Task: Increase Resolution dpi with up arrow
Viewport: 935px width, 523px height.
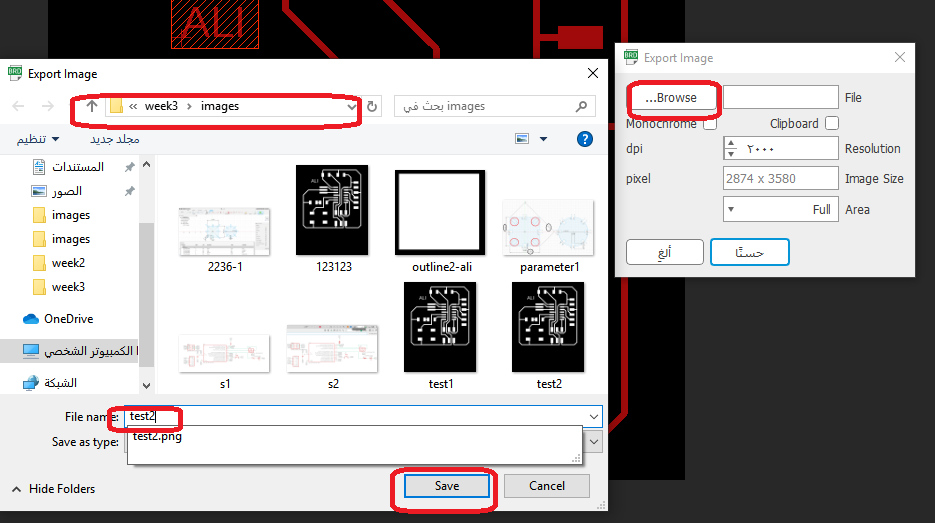Action: [x=731, y=144]
